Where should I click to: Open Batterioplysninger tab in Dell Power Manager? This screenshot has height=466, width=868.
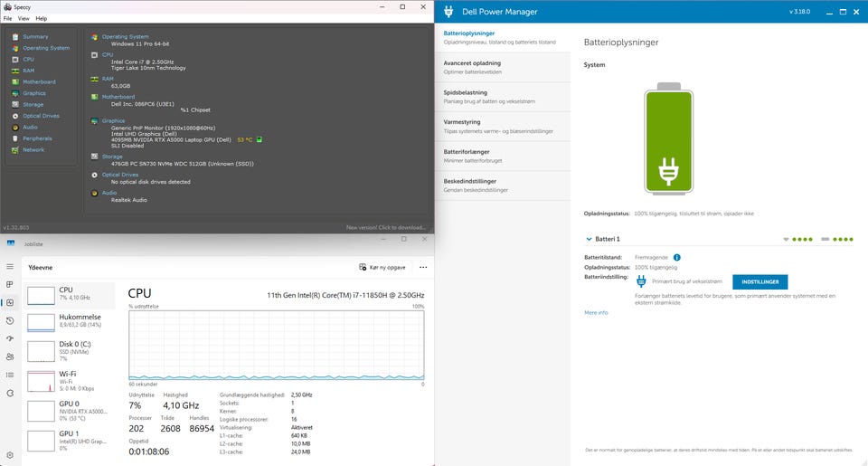[x=502, y=38]
